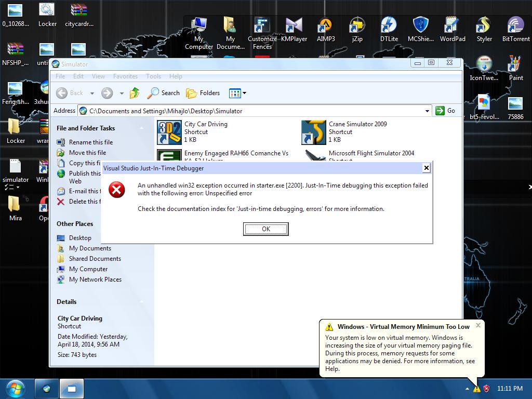Expand the Address bar dropdown
The image size is (532, 399).
pos(427,111)
